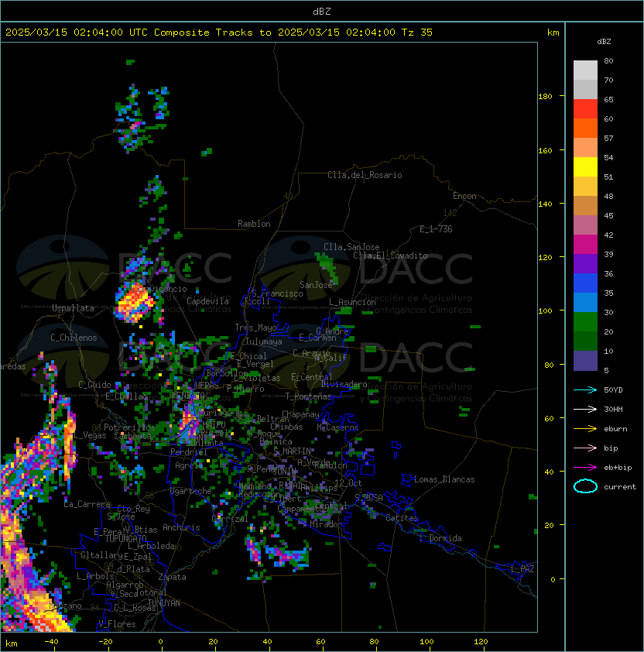
Task: Click the Encon place label
Action: tap(464, 196)
